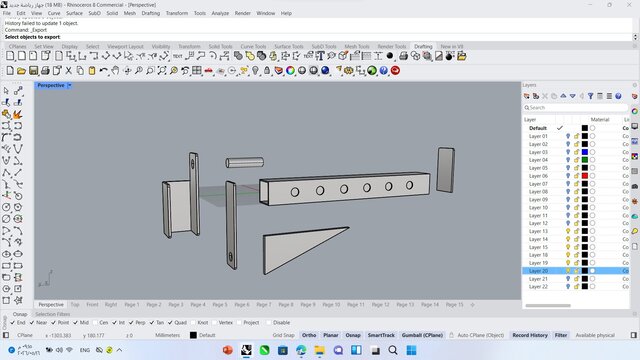The image size is (640, 360).
Task: Click the Text object T icon
Action: point(320,56)
